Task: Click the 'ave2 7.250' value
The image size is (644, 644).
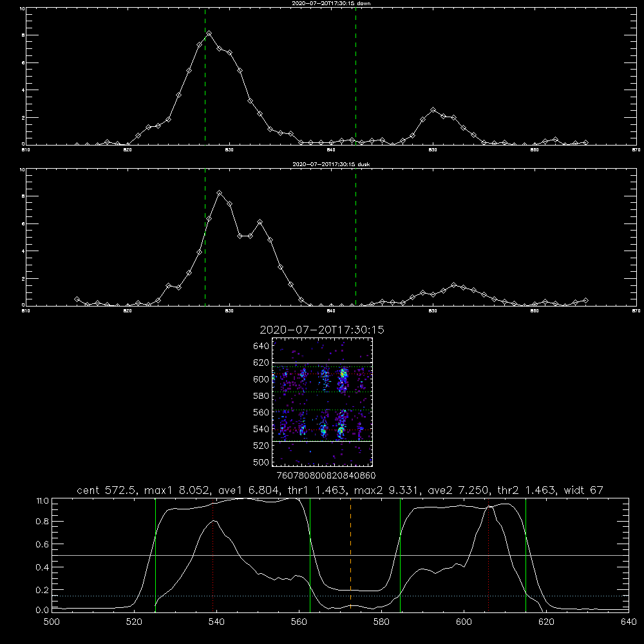Action: [x=459, y=490]
